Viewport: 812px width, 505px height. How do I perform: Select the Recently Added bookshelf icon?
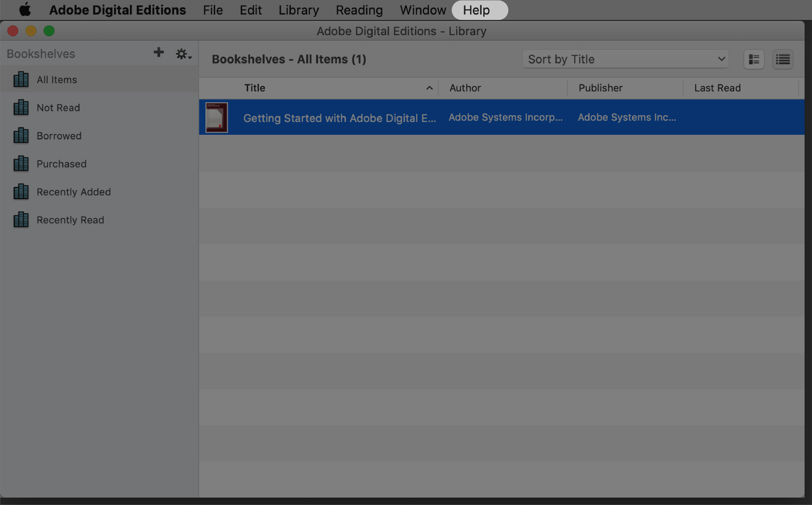(20, 191)
